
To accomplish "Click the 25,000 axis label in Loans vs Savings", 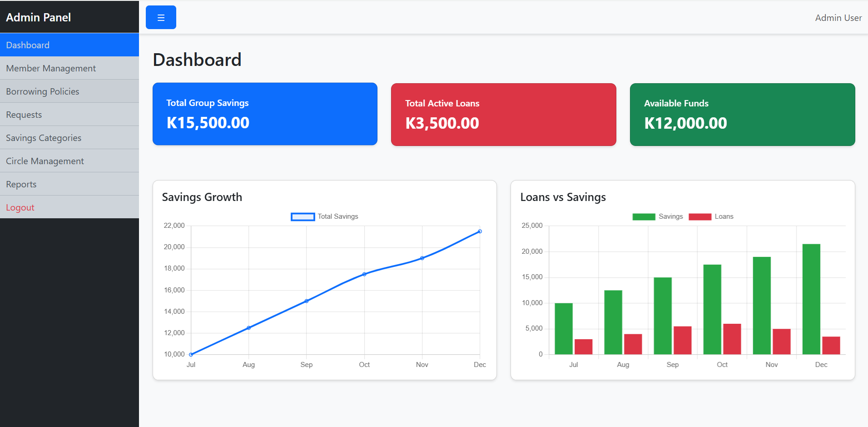I will (532, 226).
